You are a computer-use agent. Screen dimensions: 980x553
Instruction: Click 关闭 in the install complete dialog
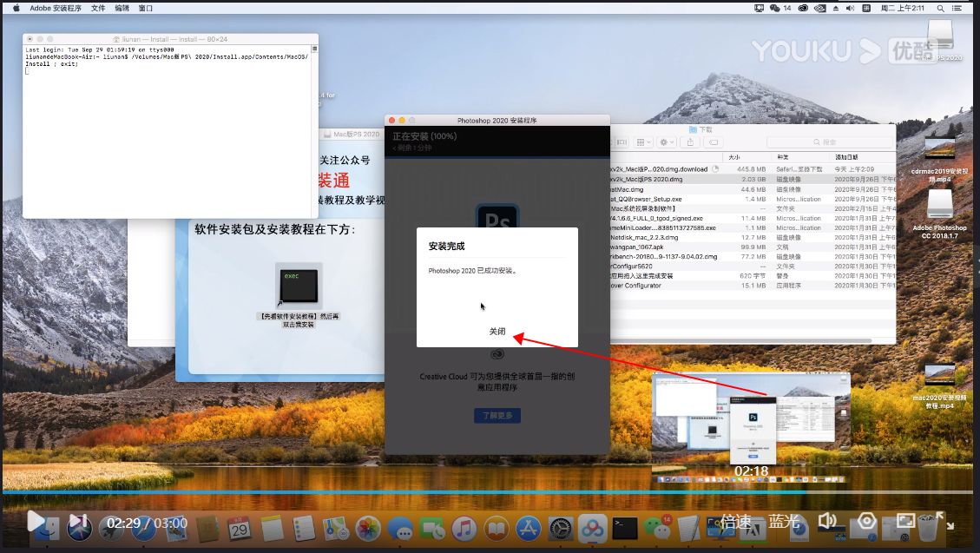tap(497, 332)
